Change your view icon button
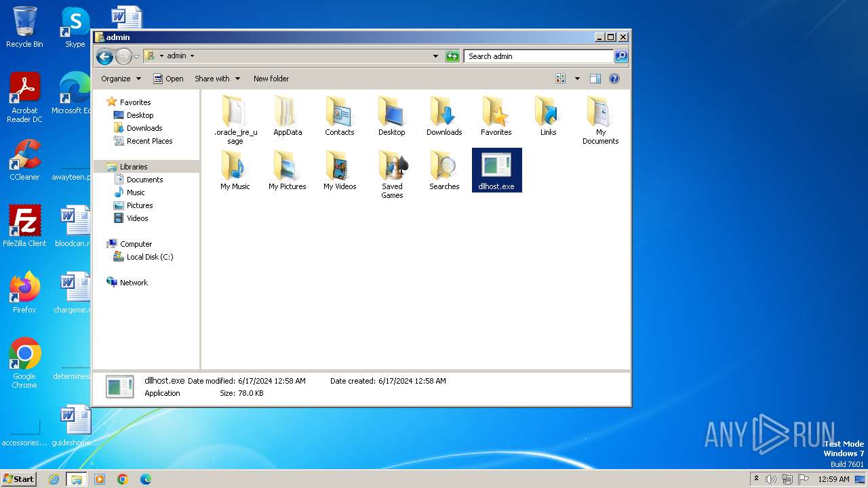 (x=561, y=79)
